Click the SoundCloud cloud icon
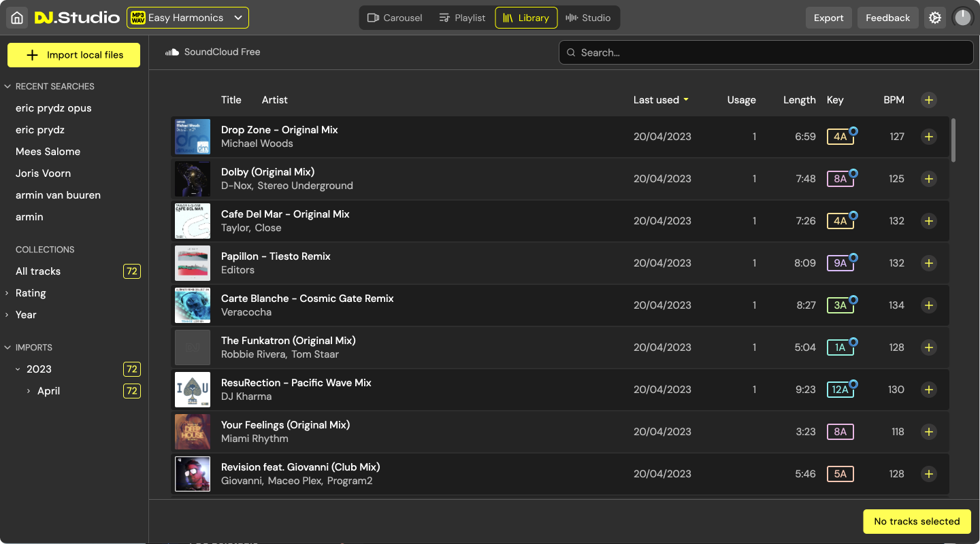Image resolution: width=980 pixels, height=544 pixels. (x=172, y=52)
